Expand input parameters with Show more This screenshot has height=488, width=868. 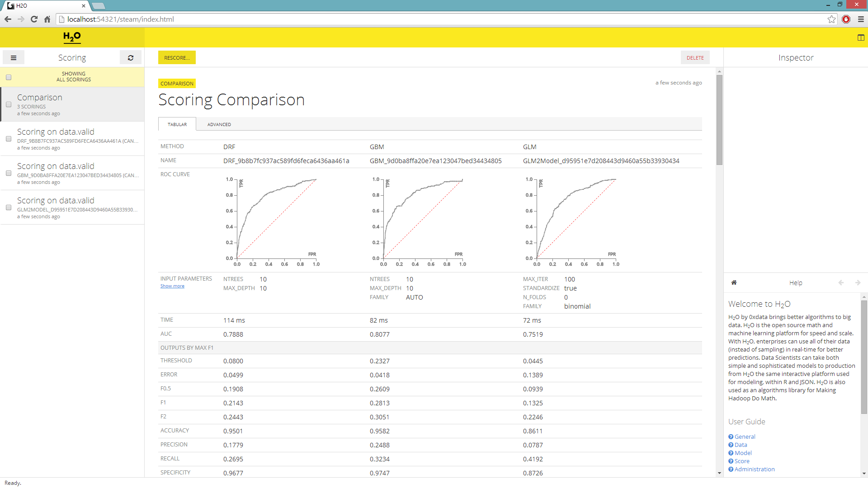tap(172, 286)
